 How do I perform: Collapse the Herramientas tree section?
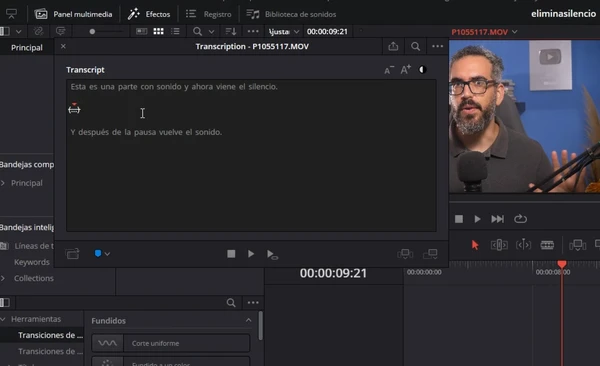click(3, 319)
